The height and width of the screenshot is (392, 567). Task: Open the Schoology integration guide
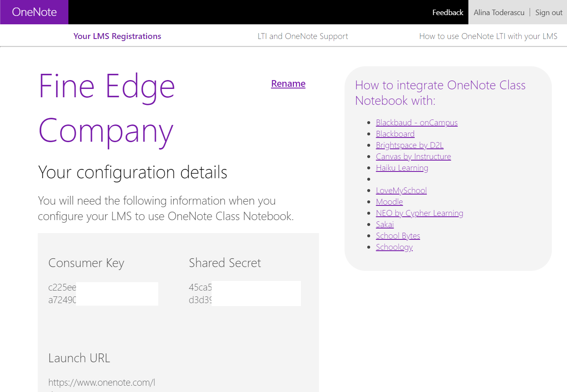coord(395,247)
